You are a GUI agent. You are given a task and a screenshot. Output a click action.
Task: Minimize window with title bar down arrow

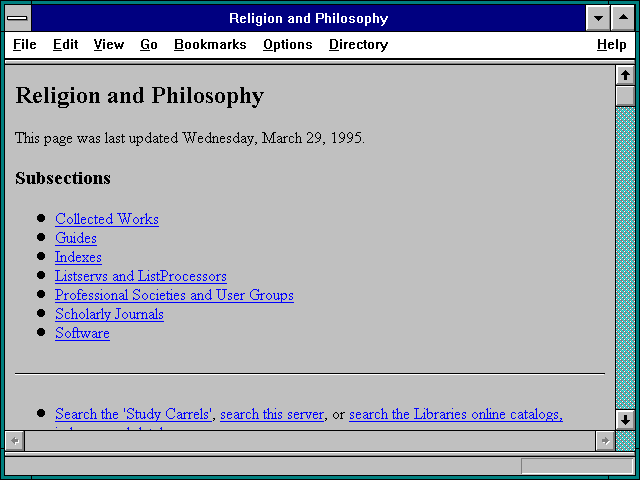click(598, 18)
